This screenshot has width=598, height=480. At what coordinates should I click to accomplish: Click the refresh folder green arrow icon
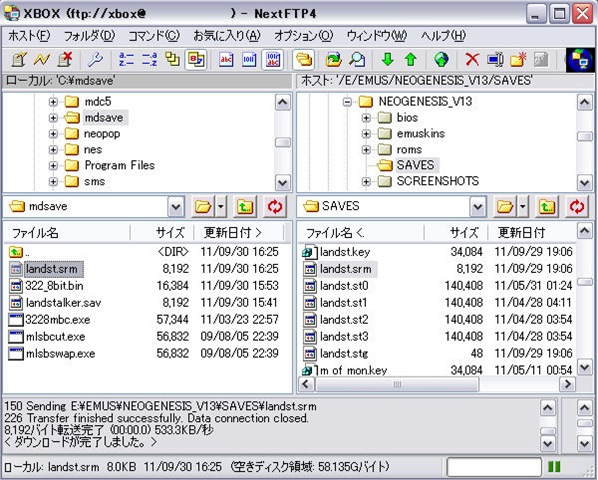click(x=333, y=59)
